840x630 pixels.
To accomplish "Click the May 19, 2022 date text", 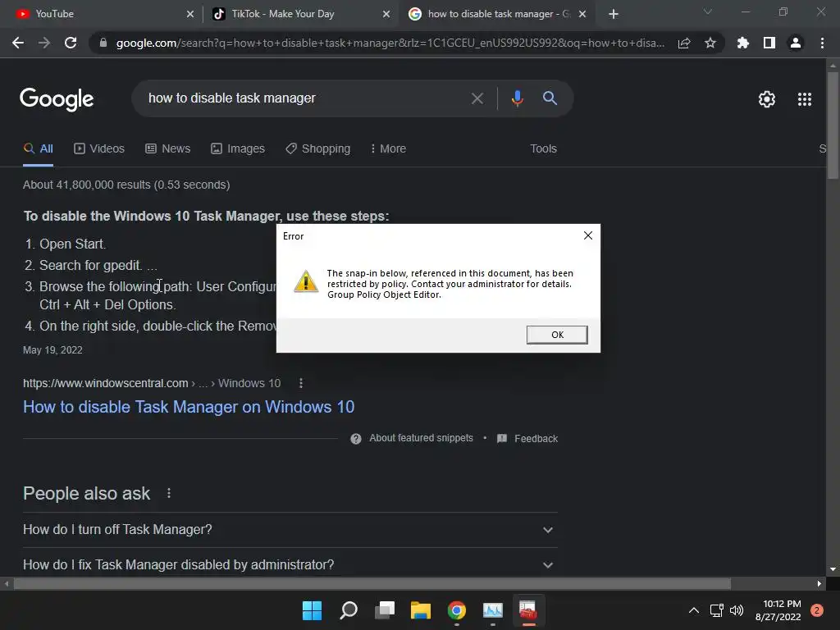I will click(52, 350).
